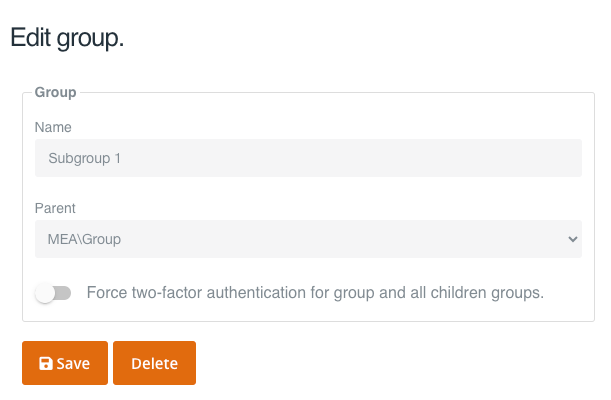Click the "Group" fieldset legend
This screenshot has height=400, width=611.
coord(56,92)
